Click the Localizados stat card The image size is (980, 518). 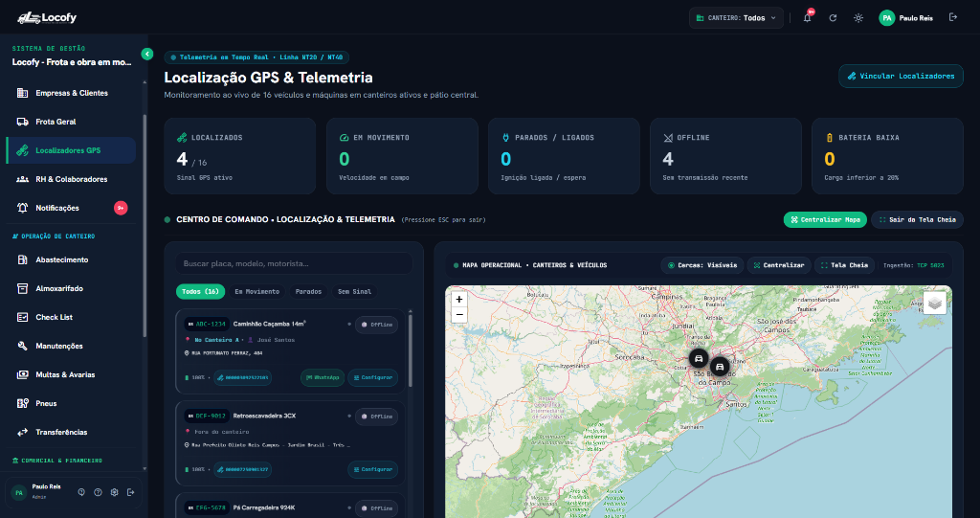240,156
